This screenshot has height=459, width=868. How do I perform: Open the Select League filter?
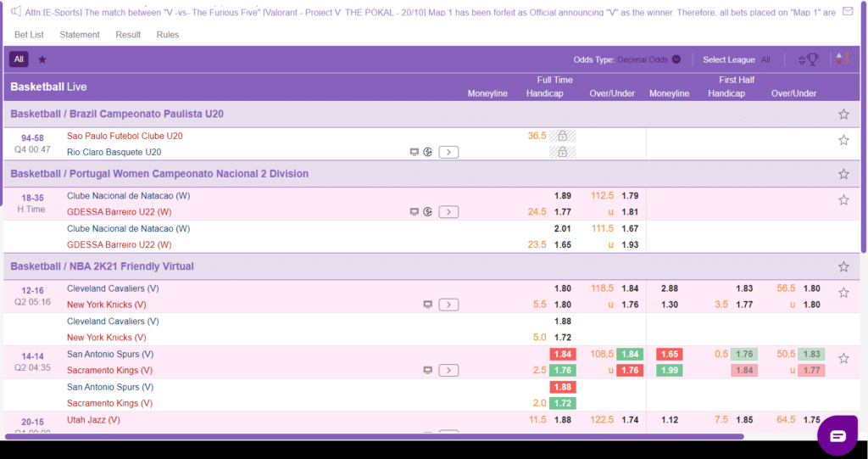point(736,59)
